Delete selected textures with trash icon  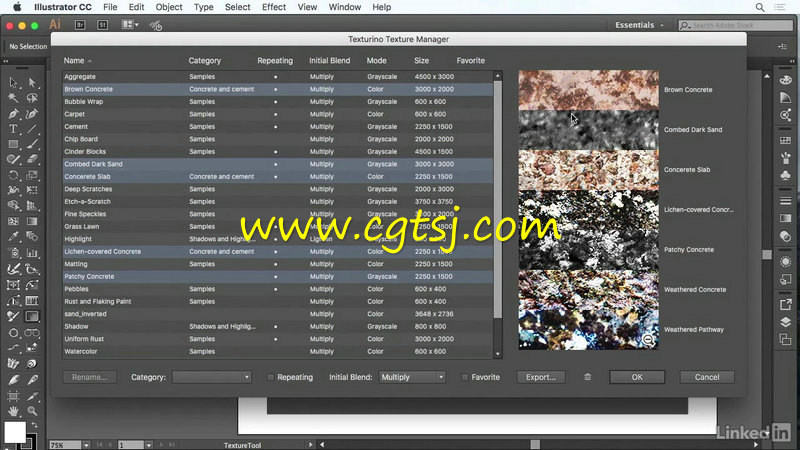click(x=588, y=377)
